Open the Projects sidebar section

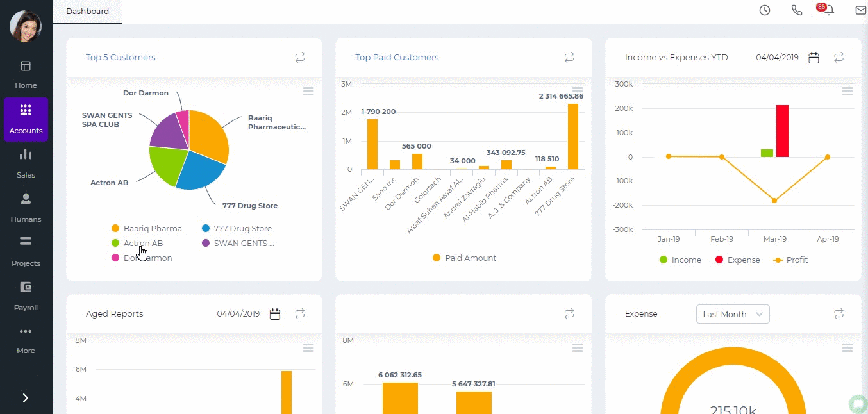26,252
